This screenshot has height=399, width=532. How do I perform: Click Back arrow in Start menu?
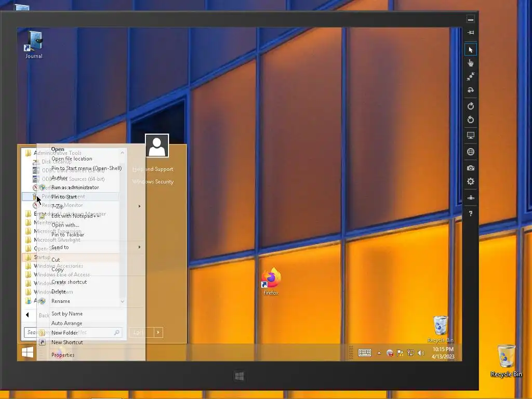28,315
